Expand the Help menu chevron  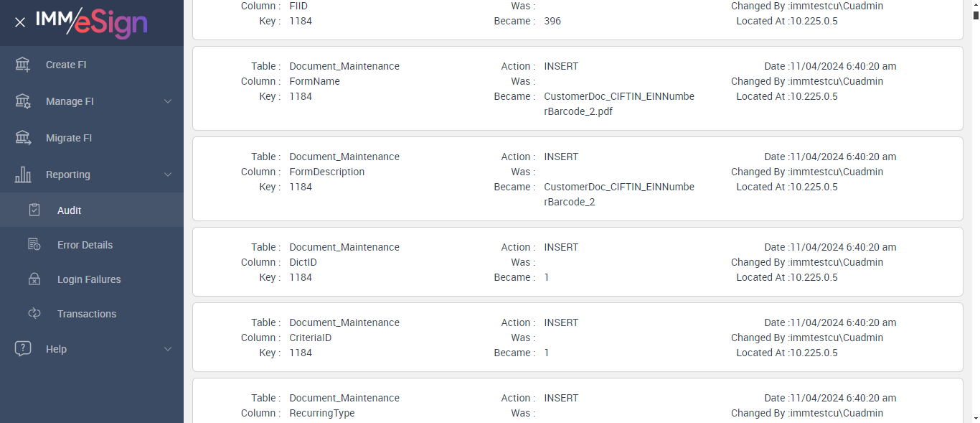click(x=168, y=349)
